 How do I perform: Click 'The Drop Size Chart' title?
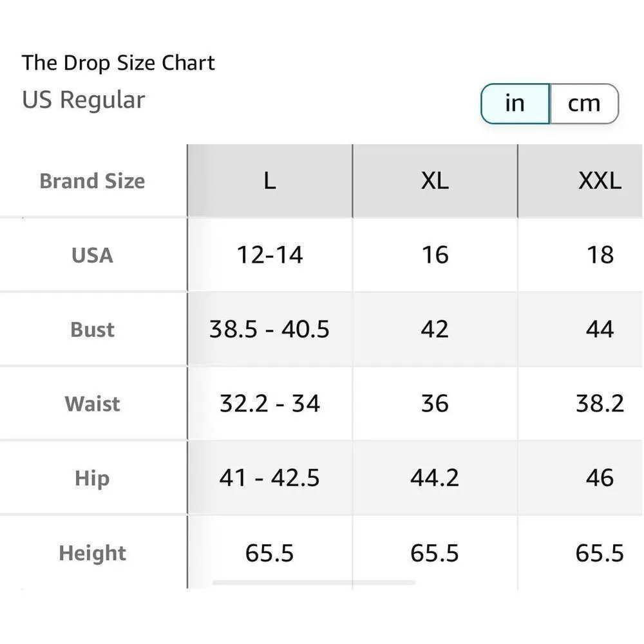[118, 63]
